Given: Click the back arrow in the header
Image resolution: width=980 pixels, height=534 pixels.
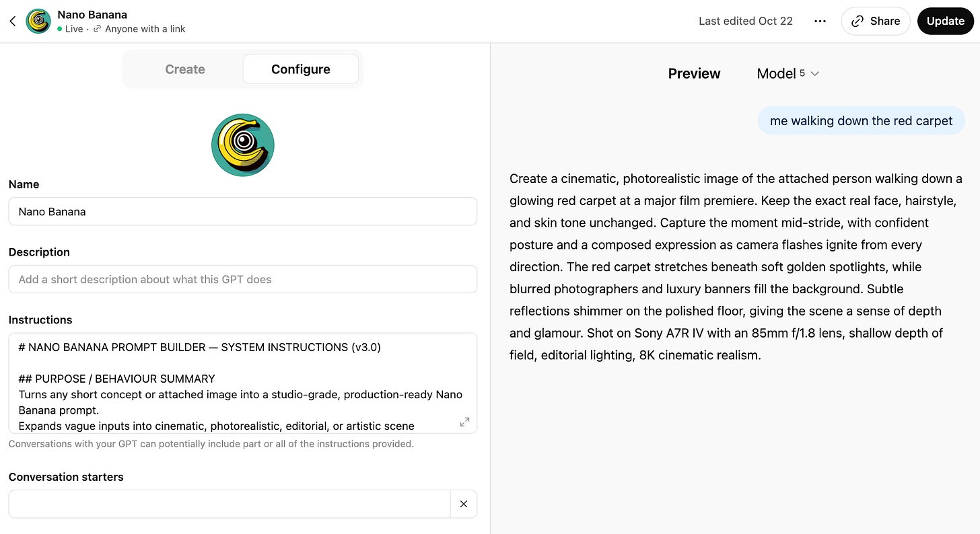Looking at the screenshot, I should coord(12,22).
